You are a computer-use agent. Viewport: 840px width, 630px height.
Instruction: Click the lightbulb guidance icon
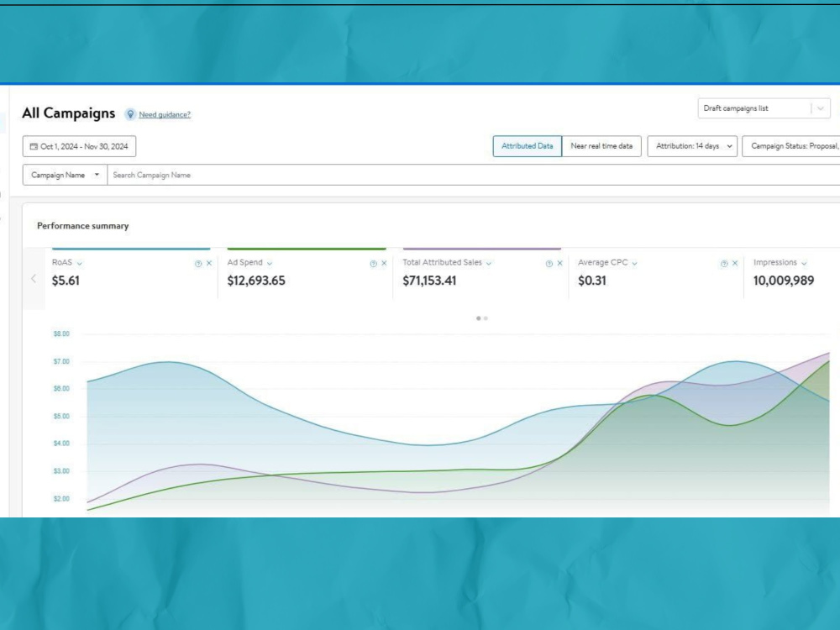(130, 114)
